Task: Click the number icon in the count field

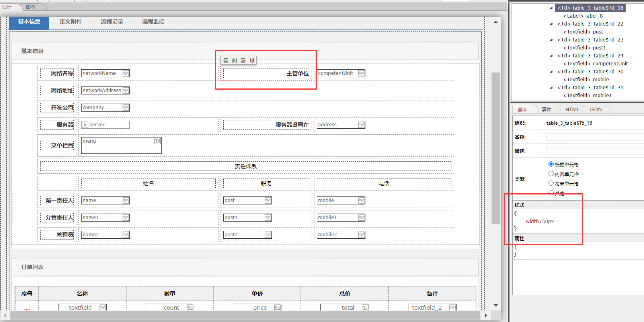Action: 190,307
